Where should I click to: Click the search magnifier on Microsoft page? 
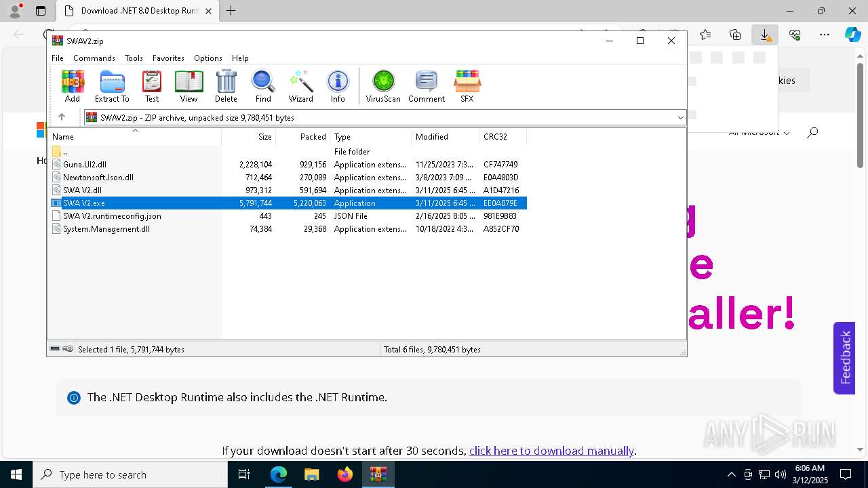click(x=812, y=132)
